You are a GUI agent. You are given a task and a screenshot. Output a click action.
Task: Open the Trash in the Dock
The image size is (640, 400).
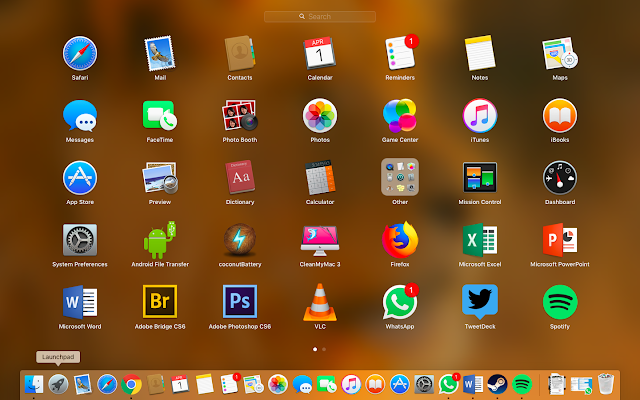coord(606,384)
